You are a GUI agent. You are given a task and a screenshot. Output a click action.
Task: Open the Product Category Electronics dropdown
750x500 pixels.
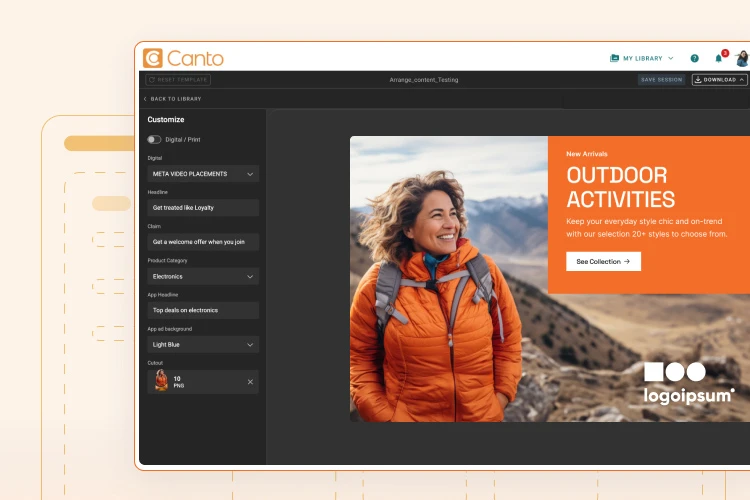click(203, 277)
